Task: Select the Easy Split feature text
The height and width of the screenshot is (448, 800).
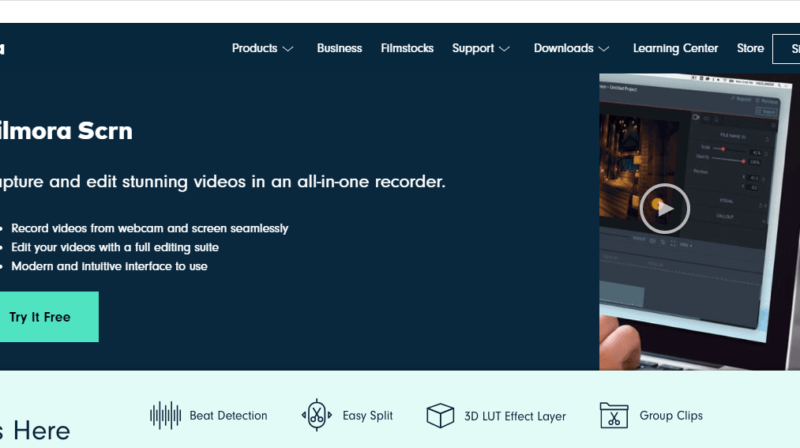Action: (x=367, y=416)
